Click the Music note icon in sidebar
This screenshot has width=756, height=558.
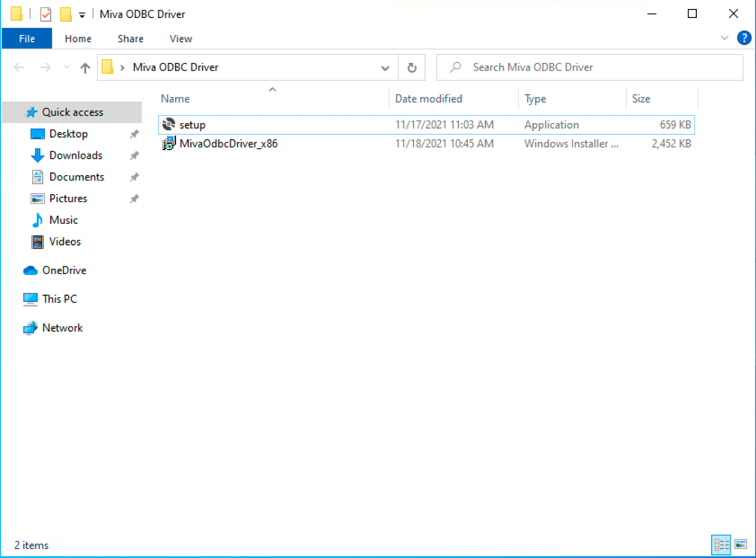[x=38, y=220]
